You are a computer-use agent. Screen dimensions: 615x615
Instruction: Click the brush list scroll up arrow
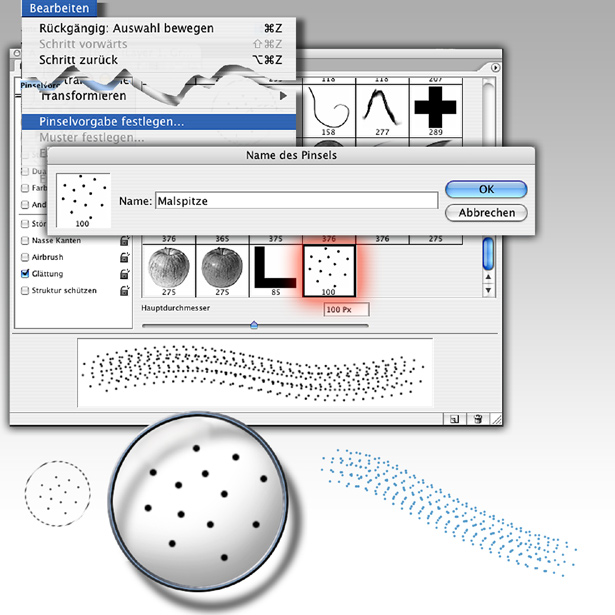[x=488, y=277]
